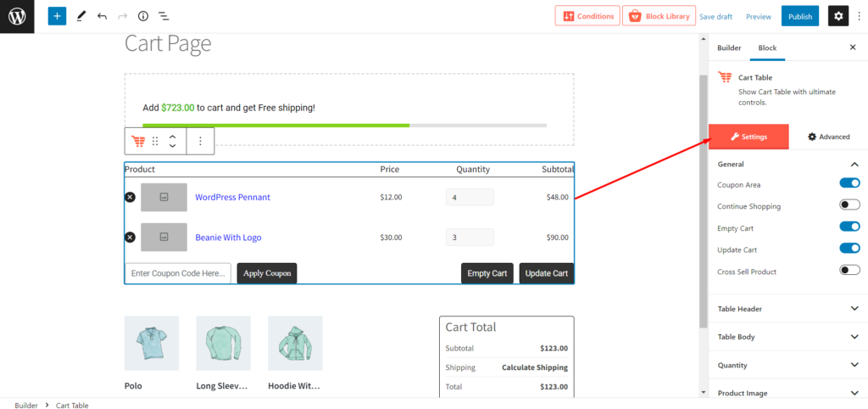Click the drag handle dots in block toolbar
The width and height of the screenshot is (868, 409).
coord(156,142)
